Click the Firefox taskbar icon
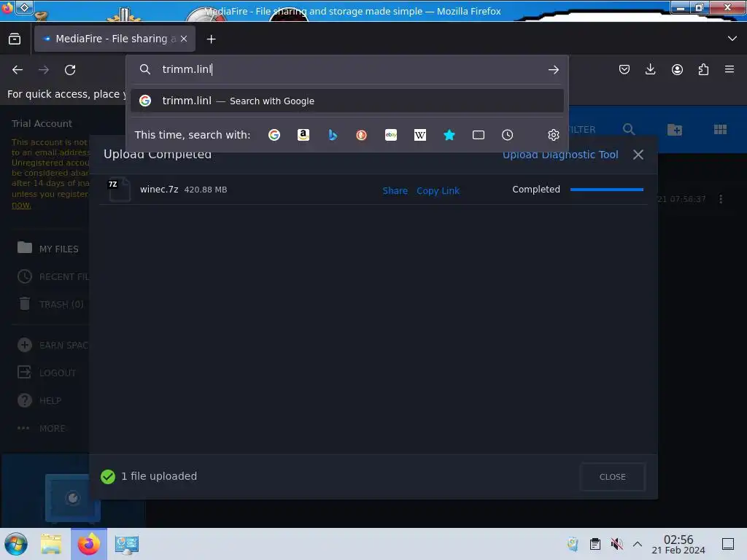747x560 pixels. (x=88, y=544)
